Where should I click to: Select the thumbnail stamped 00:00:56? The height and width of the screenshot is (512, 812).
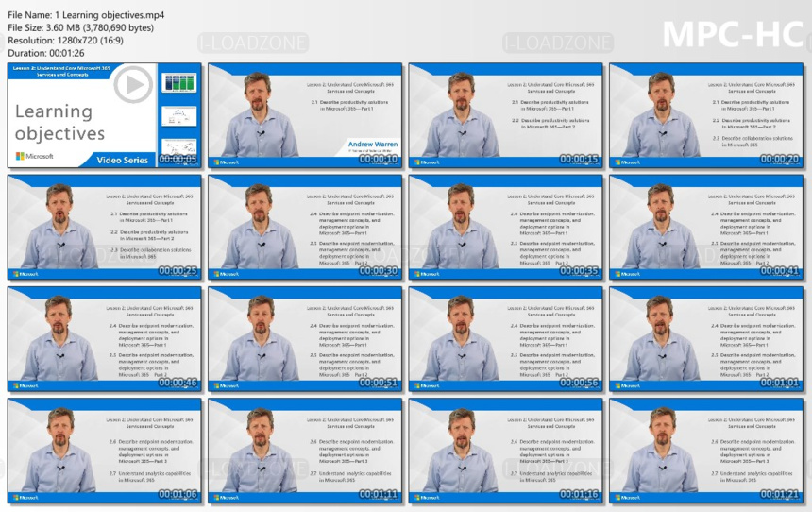tap(505, 339)
